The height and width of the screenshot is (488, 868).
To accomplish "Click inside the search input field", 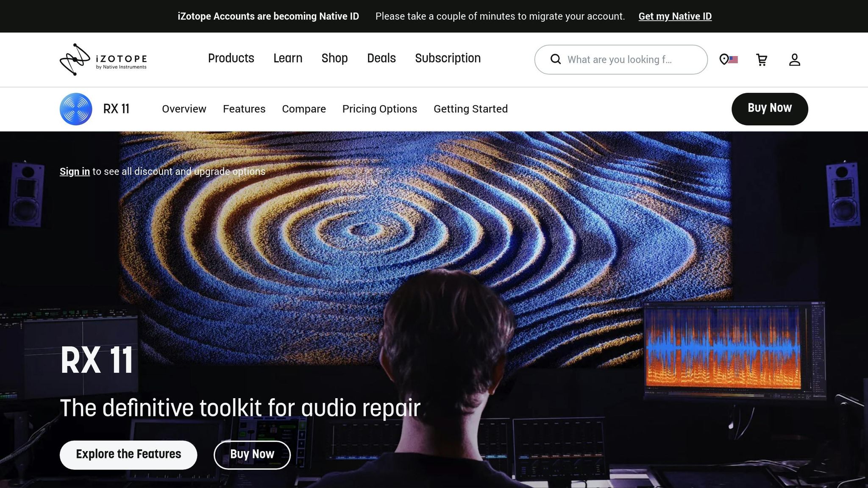I will 623,59.
